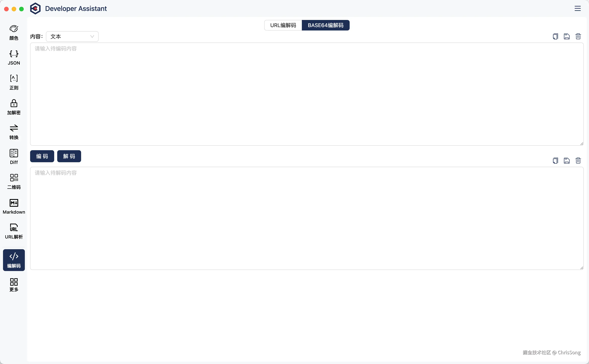Viewport: 589px width, 364px height.
Task: Save the upper encode text area content
Action: (x=567, y=36)
